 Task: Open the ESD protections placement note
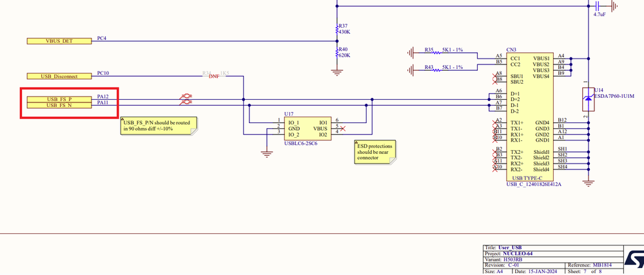tap(376, 152)
